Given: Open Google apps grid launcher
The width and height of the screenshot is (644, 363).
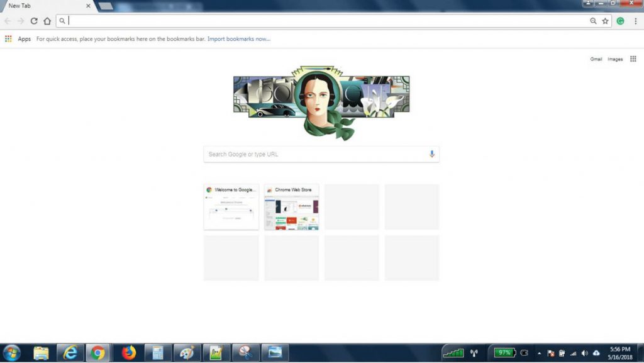Looking at the screenshot, I should (633, 59).
